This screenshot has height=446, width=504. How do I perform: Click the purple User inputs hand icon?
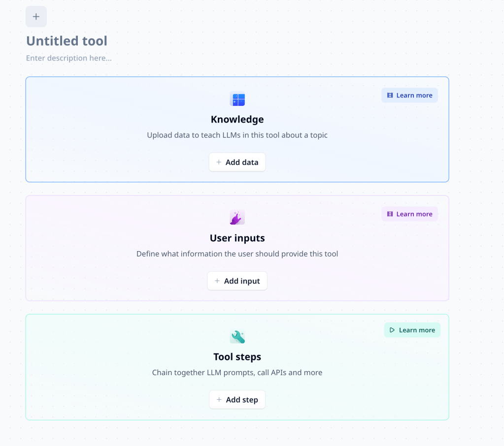[x=237, y=218]
